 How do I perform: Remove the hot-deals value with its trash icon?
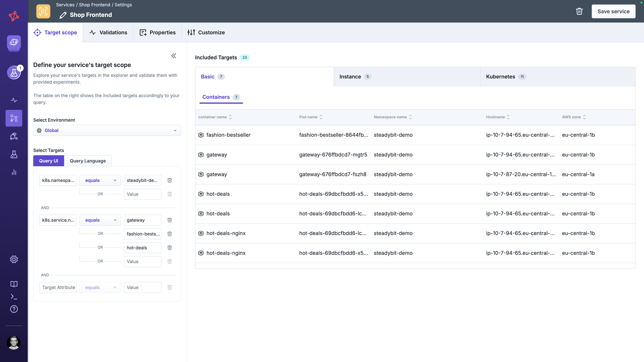click(169, 248)
